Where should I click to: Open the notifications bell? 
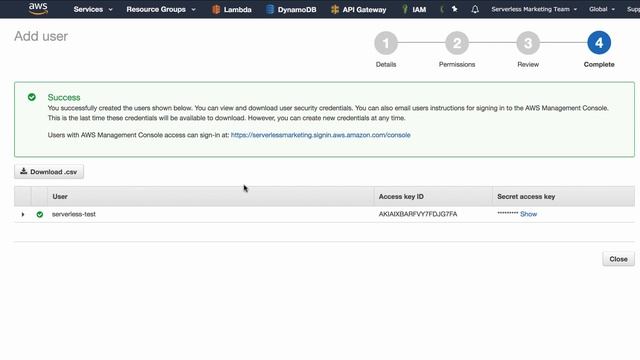click(x=475, y=9)
